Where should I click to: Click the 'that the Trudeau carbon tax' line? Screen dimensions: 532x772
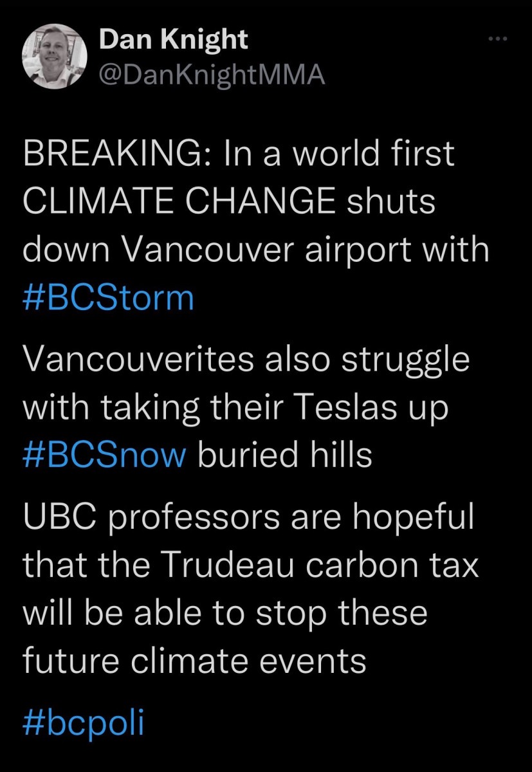251,565
